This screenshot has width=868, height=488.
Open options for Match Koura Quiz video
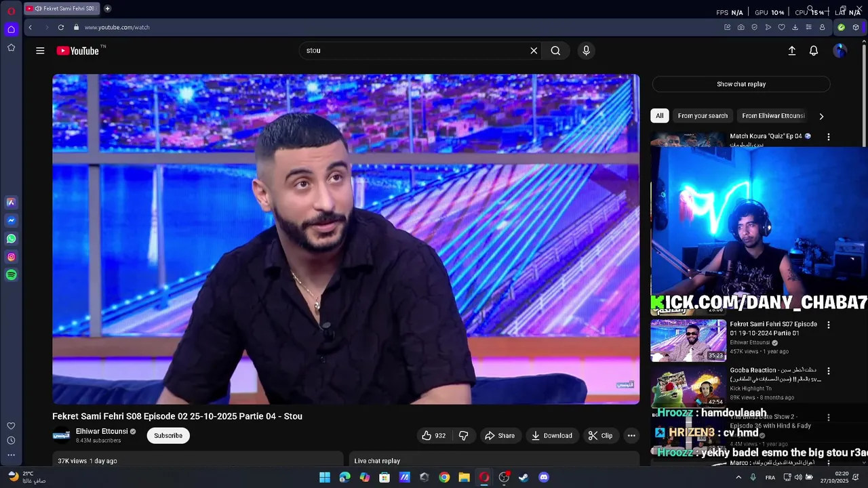[828, 137]
